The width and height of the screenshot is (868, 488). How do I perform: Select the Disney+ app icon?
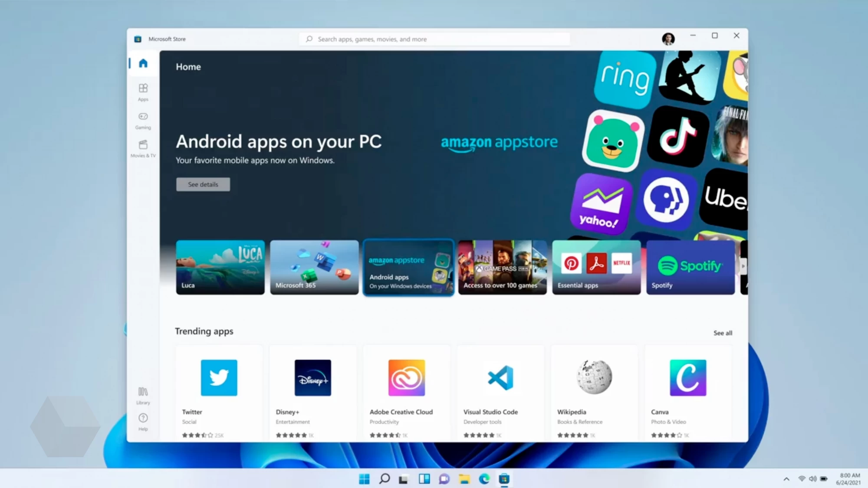tap(313, 378)
